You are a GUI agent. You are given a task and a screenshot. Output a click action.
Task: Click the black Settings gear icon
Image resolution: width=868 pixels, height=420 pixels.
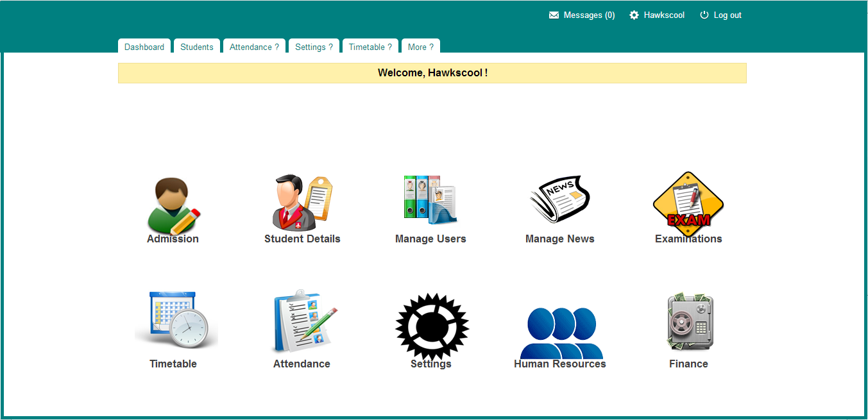click(x=431, y=326)
